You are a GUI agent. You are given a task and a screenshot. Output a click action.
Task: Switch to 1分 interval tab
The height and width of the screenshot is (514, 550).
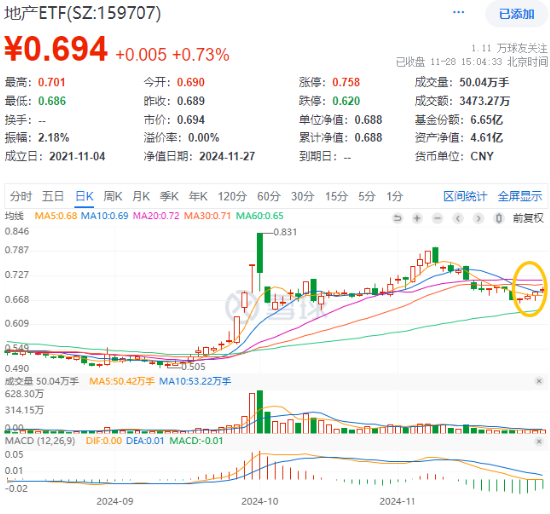(x=395, y=196)
